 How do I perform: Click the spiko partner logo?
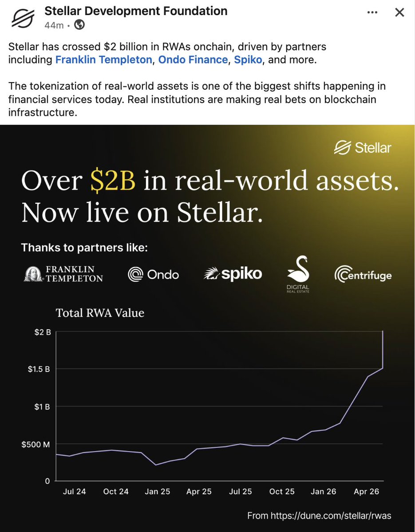tap(233, 274)
